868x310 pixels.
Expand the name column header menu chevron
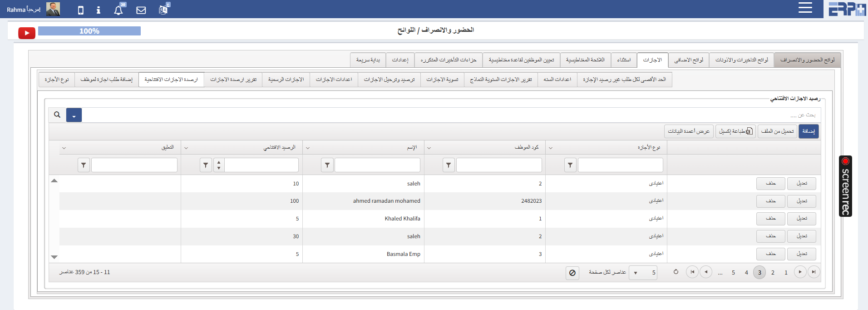point(308,148)
